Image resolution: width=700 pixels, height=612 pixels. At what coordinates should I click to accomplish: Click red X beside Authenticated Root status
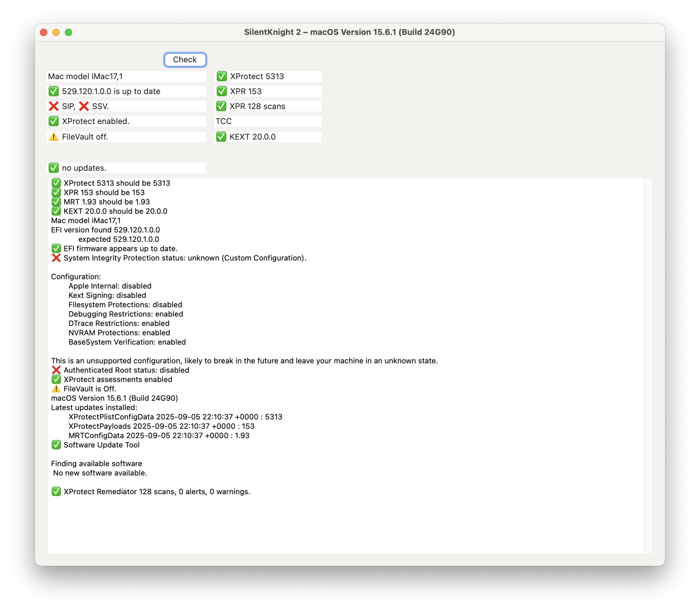(x=56, y=370)
